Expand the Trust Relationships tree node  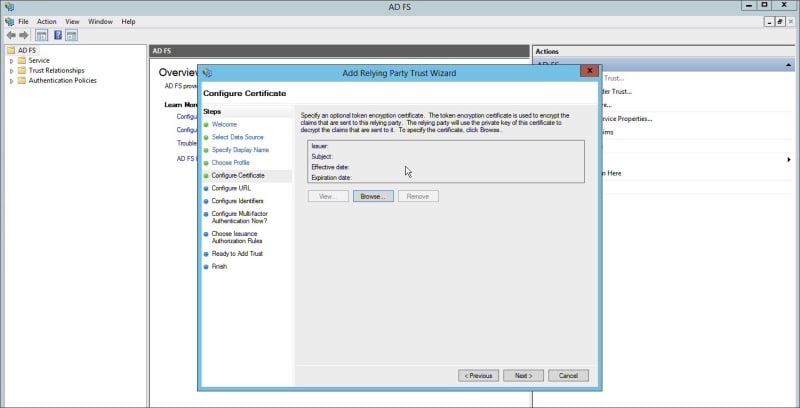(x=12, y=71)
